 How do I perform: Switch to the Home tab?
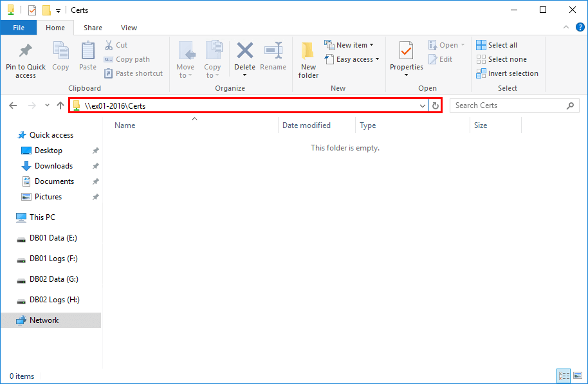[55, 28]
